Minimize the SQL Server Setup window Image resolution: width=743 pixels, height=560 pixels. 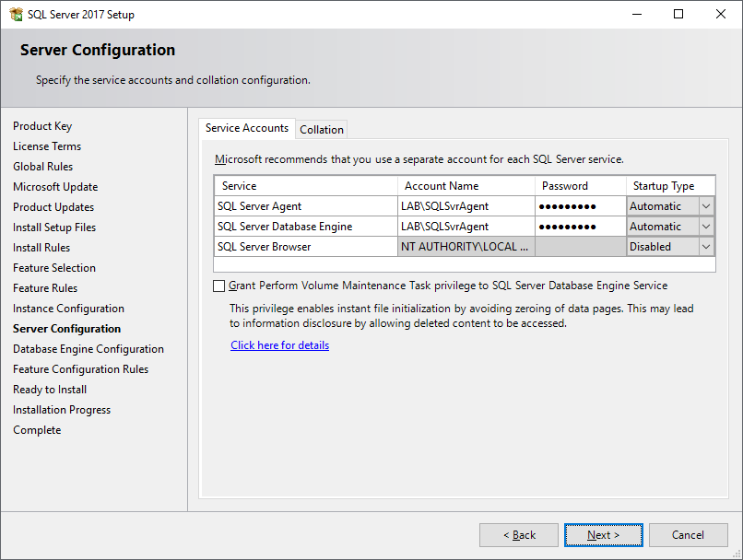click(x=636, y=15)
